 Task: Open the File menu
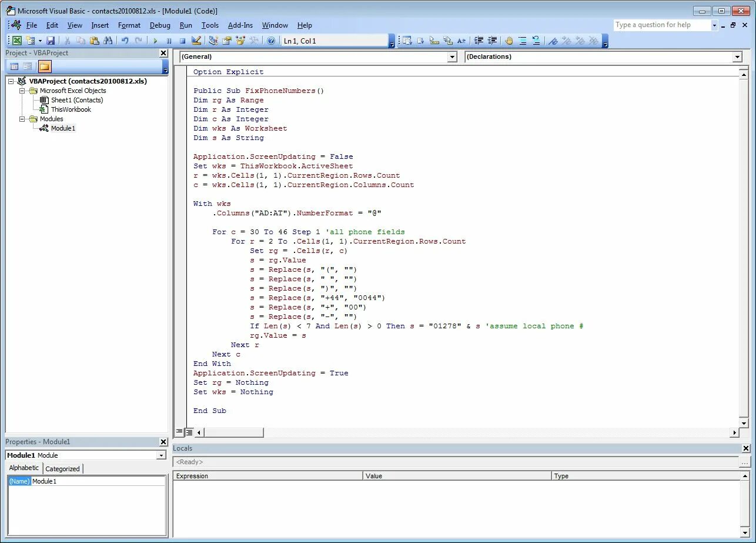pyautogui.click(x=32, y=25)
